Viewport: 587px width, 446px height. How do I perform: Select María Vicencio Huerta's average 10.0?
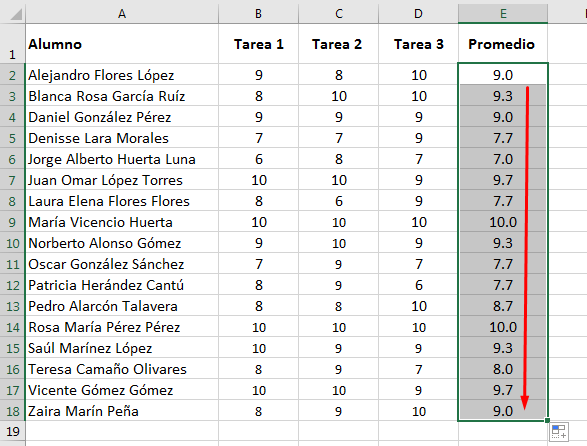[x=503, y=222]
